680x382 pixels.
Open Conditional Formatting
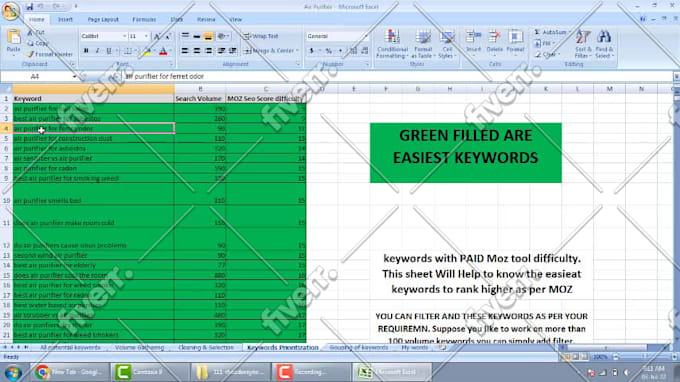click(392, 44)
